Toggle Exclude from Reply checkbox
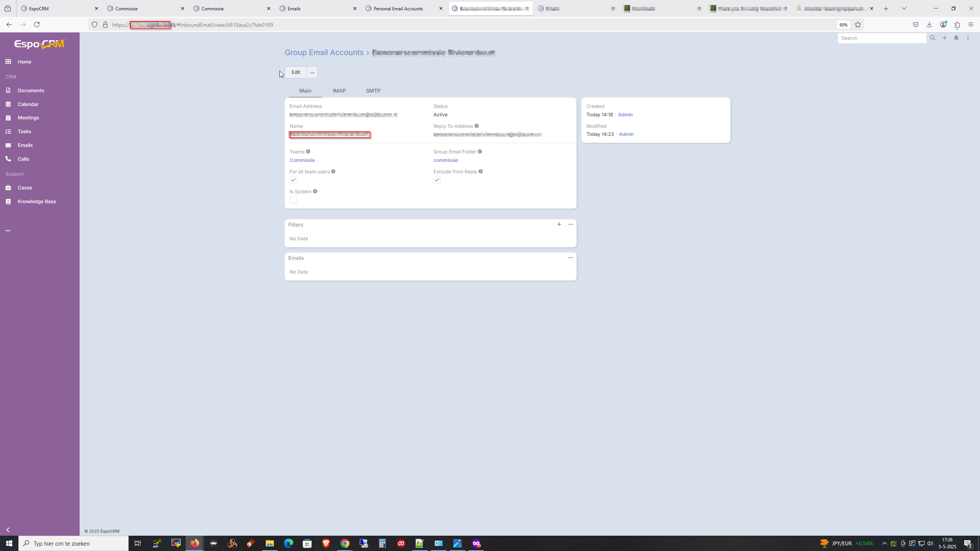980x551 pixels. [x=437, y=180]
